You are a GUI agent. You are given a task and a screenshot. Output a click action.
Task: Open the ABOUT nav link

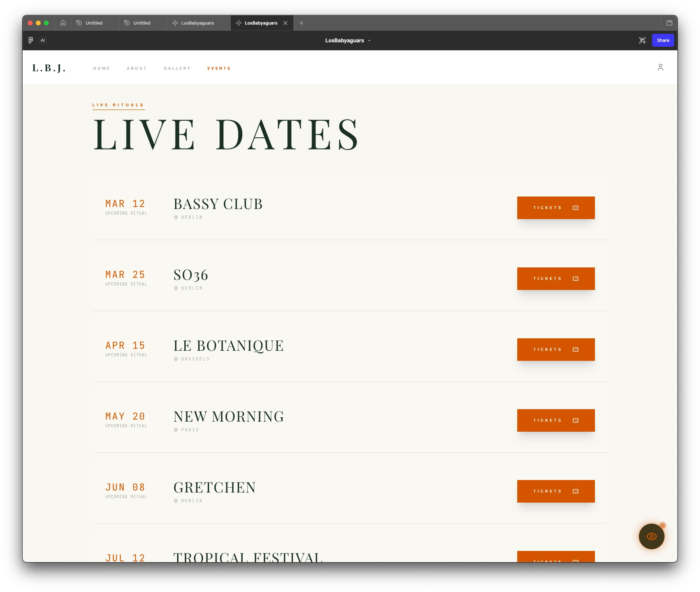click(137, 68)
